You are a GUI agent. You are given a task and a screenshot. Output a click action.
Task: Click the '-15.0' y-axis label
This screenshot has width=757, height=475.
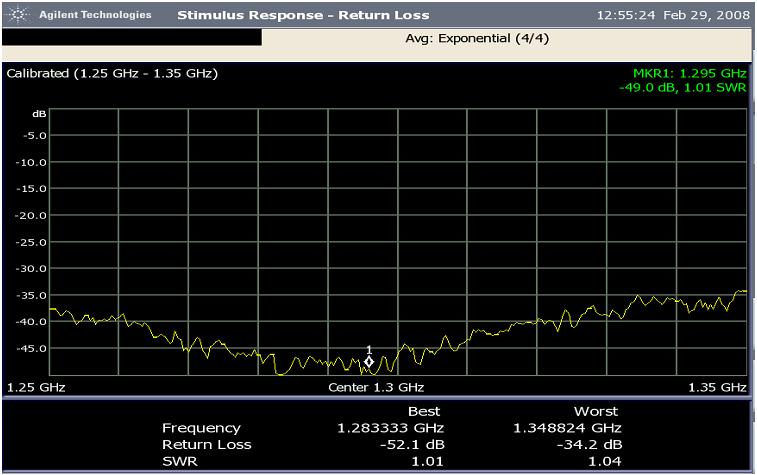point(31,189)
